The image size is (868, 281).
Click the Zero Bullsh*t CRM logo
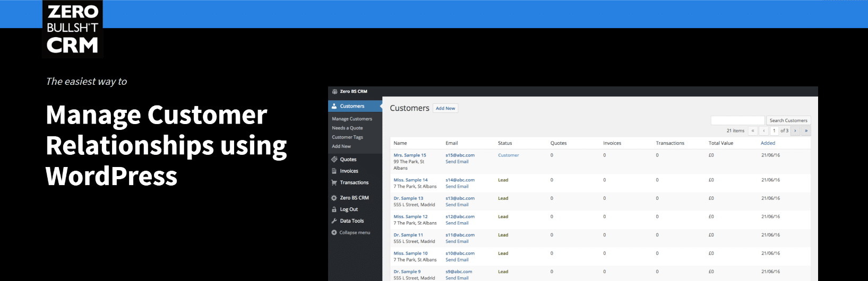tap(72, 29)
